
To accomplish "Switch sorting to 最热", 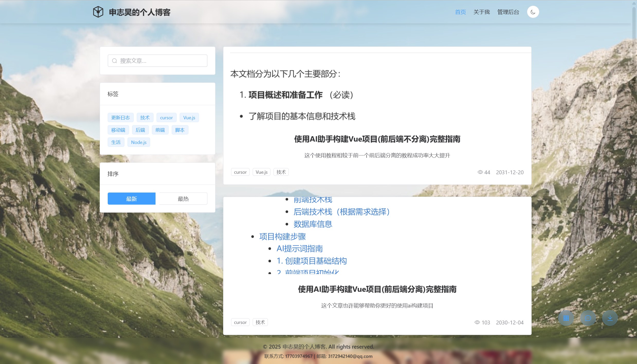I will pos(183,199).
